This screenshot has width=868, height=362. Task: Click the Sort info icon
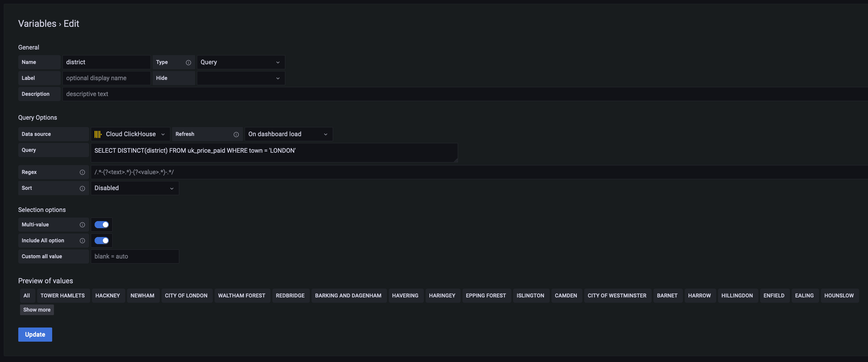pos(82,188)
